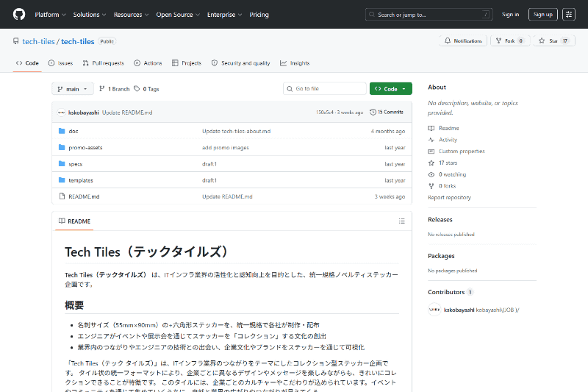Viewport: 588px width, 392px height.
Task: Switch to the Projects tab
Action: pos(187,63)
